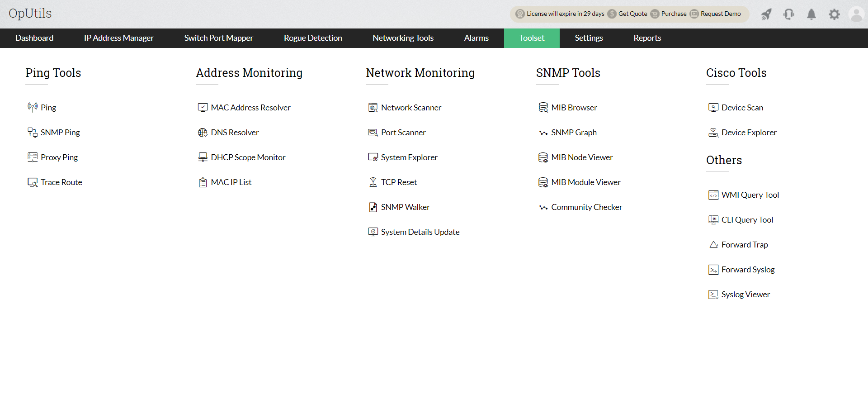Go to the Switch Port Mapper tab
The height and width of the screenshot is (409, 868).
[218, 38]
